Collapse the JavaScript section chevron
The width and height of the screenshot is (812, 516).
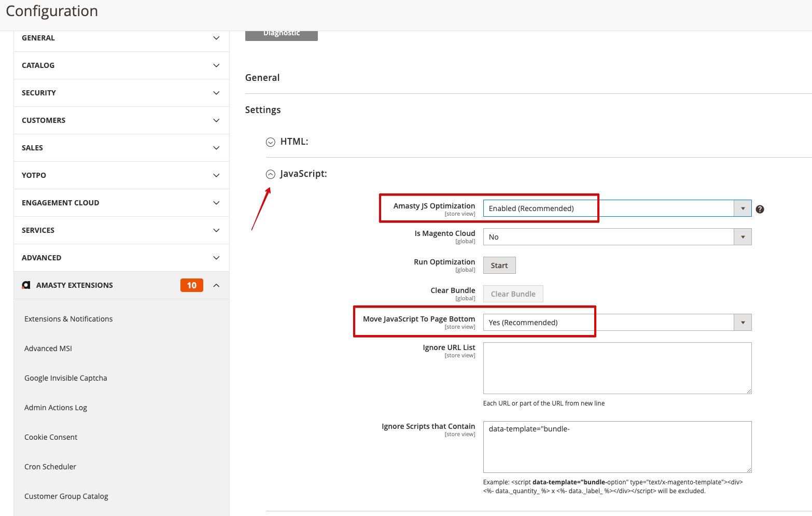pos(270,174)
